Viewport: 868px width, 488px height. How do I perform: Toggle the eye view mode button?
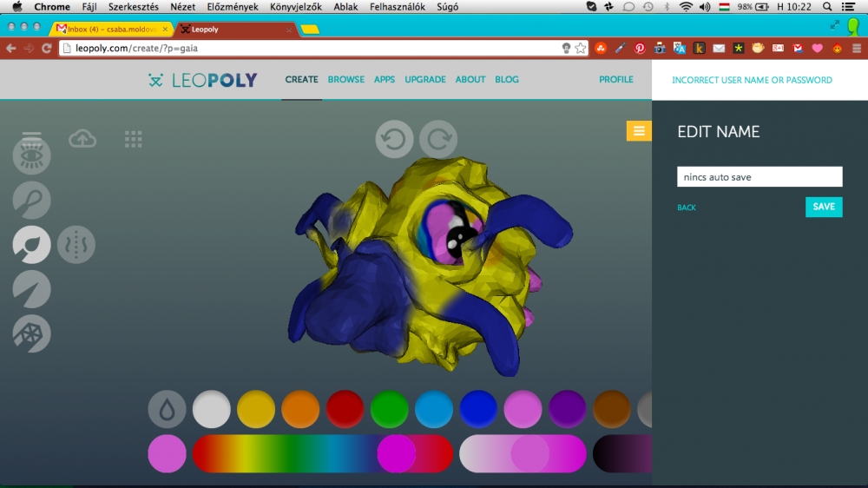click(32, 156)
